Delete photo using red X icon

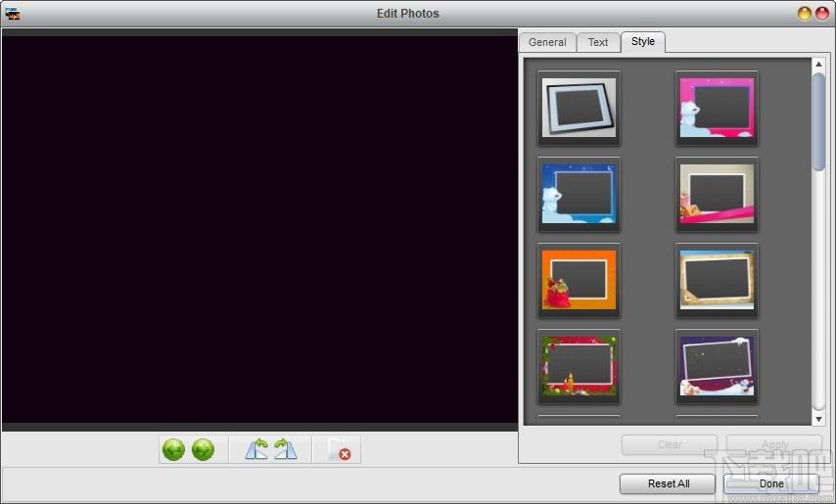pos(339,449)
